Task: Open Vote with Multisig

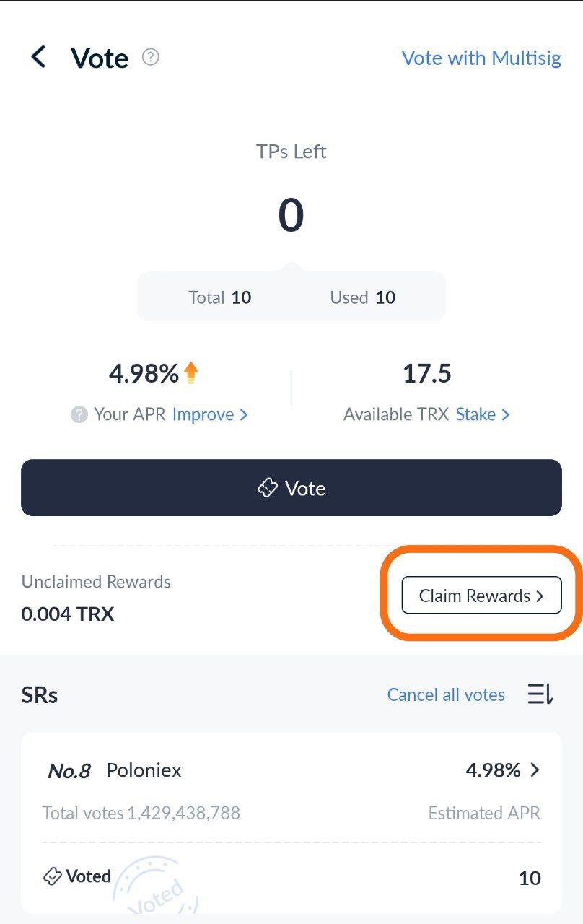Action: [x=481, y=58]
